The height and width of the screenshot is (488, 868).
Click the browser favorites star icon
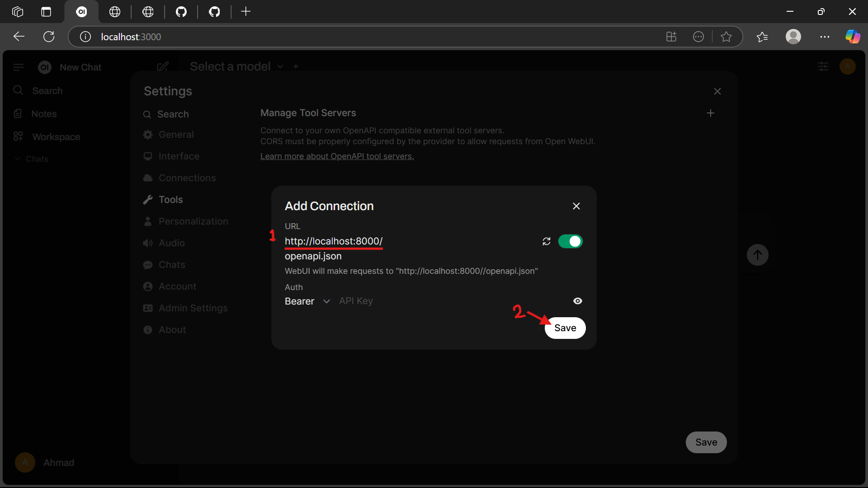pyautogui.click(x=726, y=37)
